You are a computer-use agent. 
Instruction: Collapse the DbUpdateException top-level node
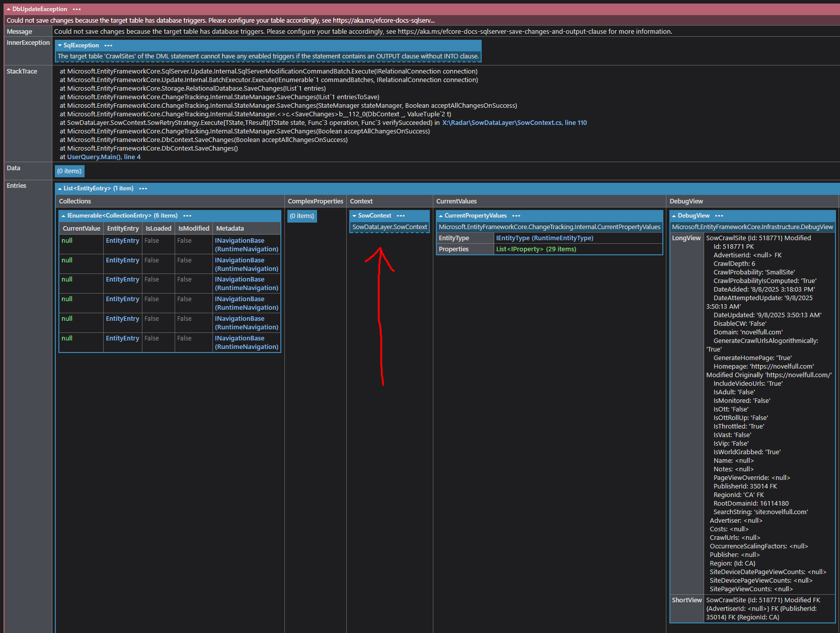(9, 9)
